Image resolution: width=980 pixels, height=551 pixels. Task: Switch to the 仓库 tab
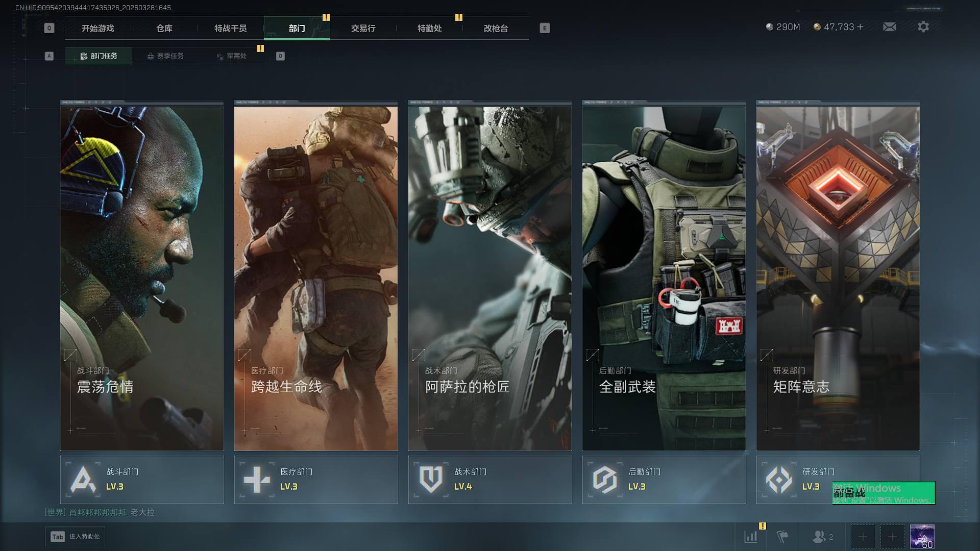pos(164,29)
